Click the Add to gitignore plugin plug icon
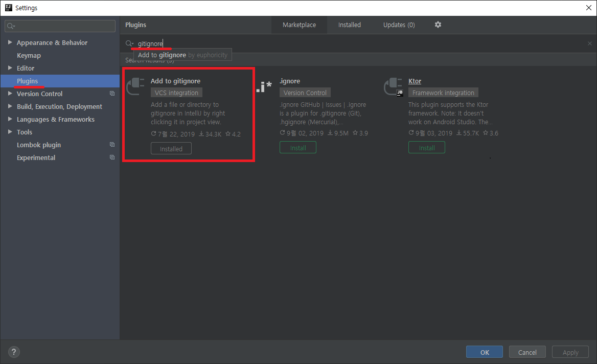Viewport: 597px width, 364px height. 135,86
